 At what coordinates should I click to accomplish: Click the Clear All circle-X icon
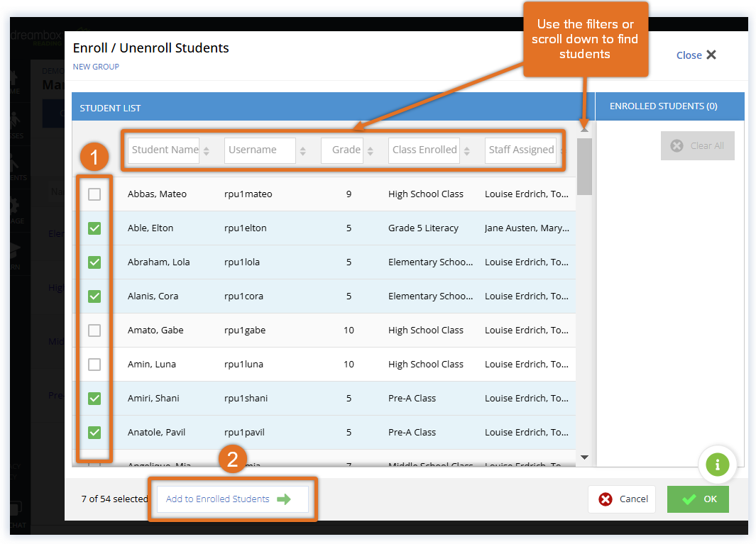point(677,145)
